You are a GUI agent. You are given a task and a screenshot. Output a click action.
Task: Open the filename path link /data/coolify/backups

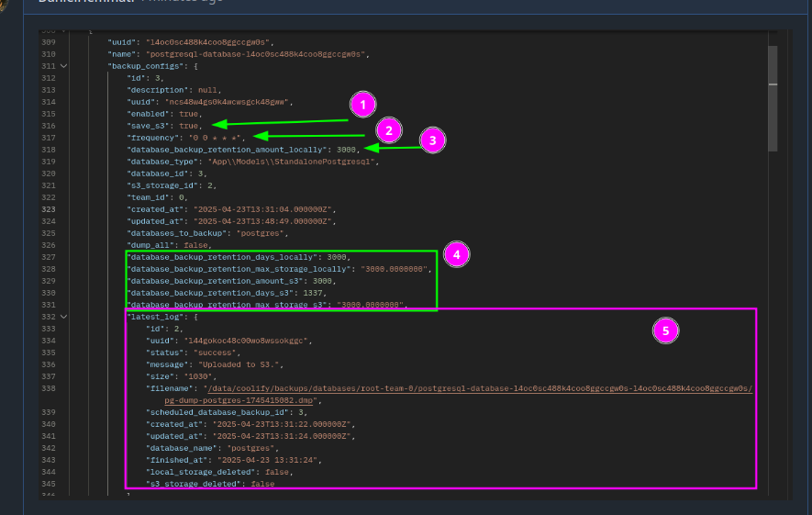480,388
